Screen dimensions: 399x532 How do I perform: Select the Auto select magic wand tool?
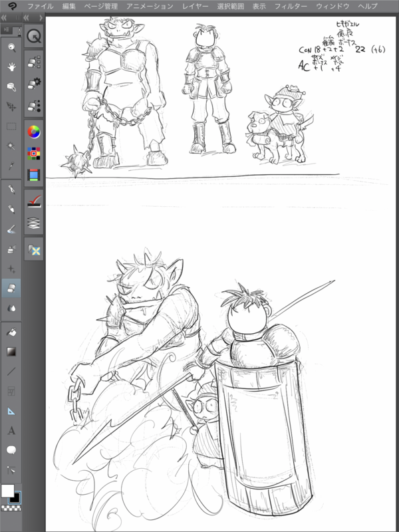click(x=11, y=146)
